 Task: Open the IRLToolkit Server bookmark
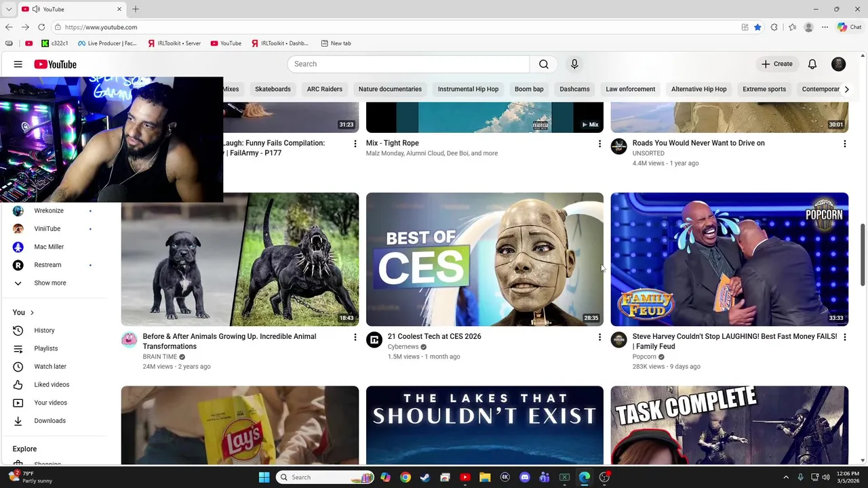pyautogui.click(x=174, y=43)
